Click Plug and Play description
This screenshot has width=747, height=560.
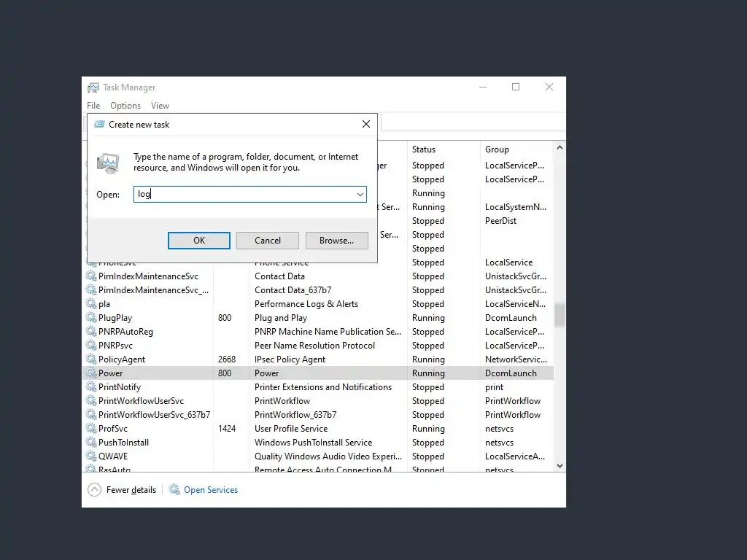(x=281, y=318)
